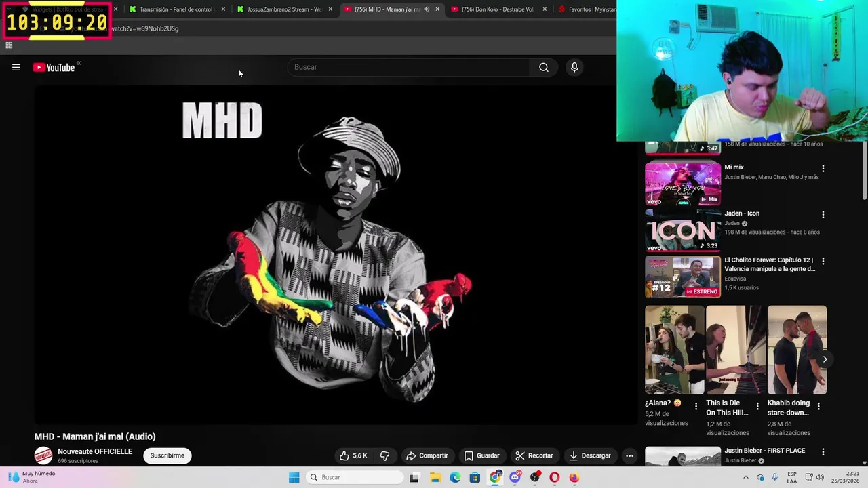Open Nouveauté OFFICIELLE channel avatar
Screen dimensions: 868x488
(43, 455)
